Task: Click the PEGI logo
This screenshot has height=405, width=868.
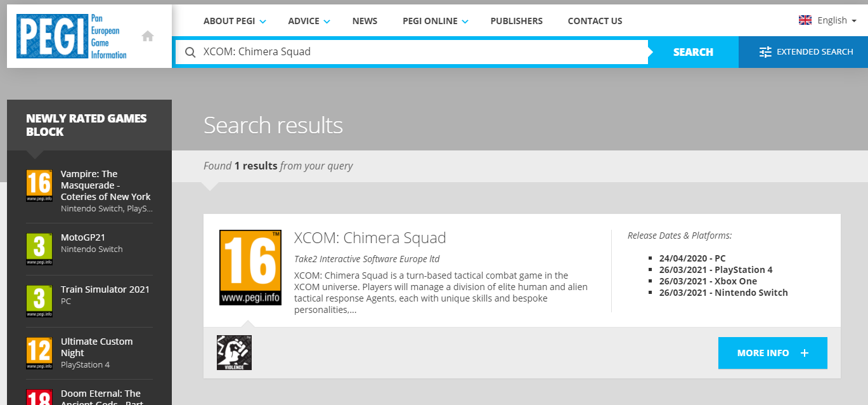Action: 72,36
